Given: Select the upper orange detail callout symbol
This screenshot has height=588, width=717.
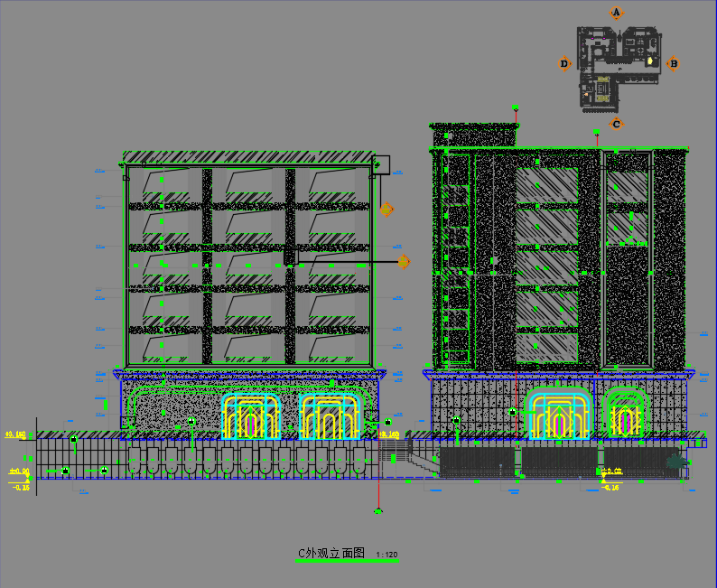Looking at the screenshot, I should [x=386, y=210].
